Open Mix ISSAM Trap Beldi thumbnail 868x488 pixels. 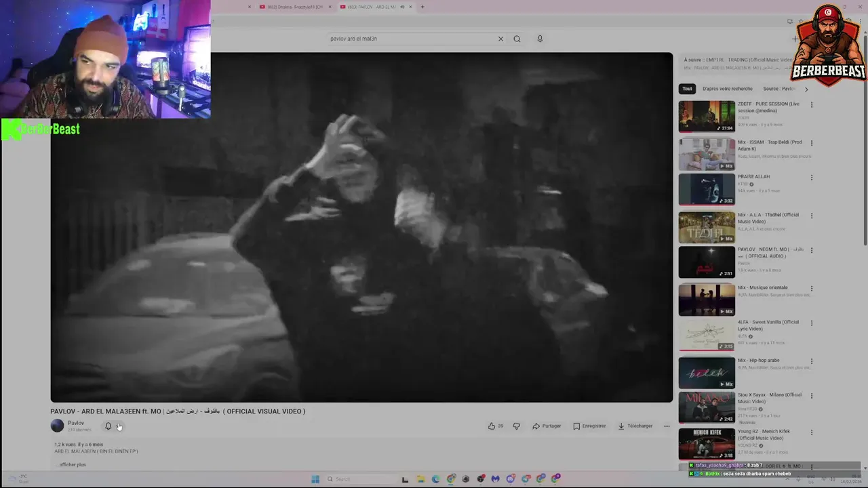coord(707,155)
